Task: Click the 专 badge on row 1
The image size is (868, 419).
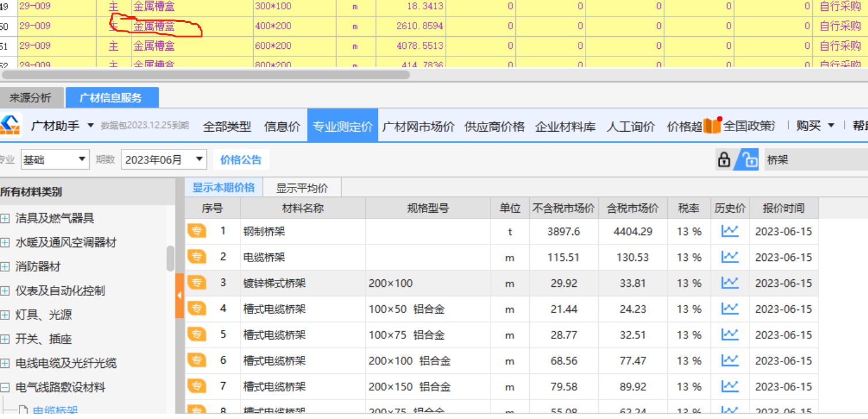Action: click(x=197, y=231)
